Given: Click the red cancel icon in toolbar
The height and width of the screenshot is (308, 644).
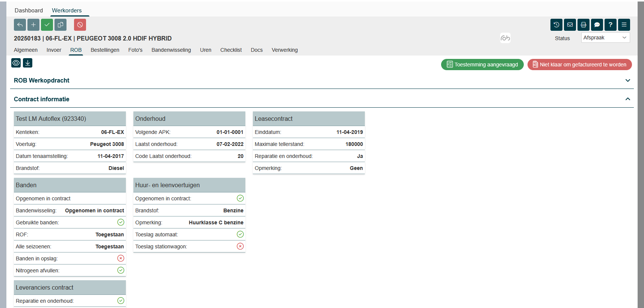Looking at the screenshot, I should (x=80, y=25).
